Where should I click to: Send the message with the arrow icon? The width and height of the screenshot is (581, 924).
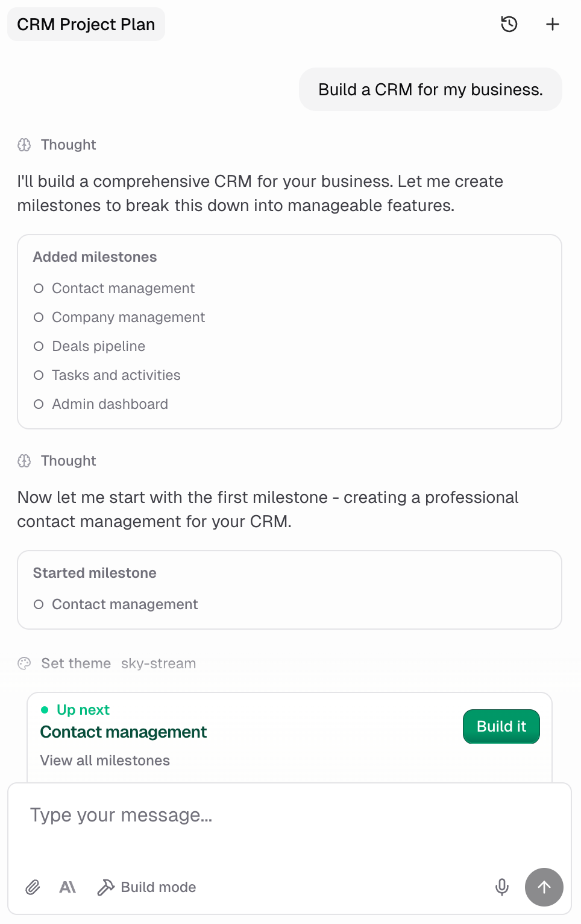(544, 887)
